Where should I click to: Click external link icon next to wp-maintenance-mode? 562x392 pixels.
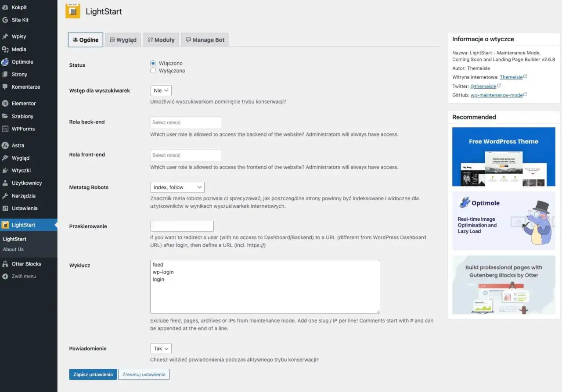tap(525, 94)
